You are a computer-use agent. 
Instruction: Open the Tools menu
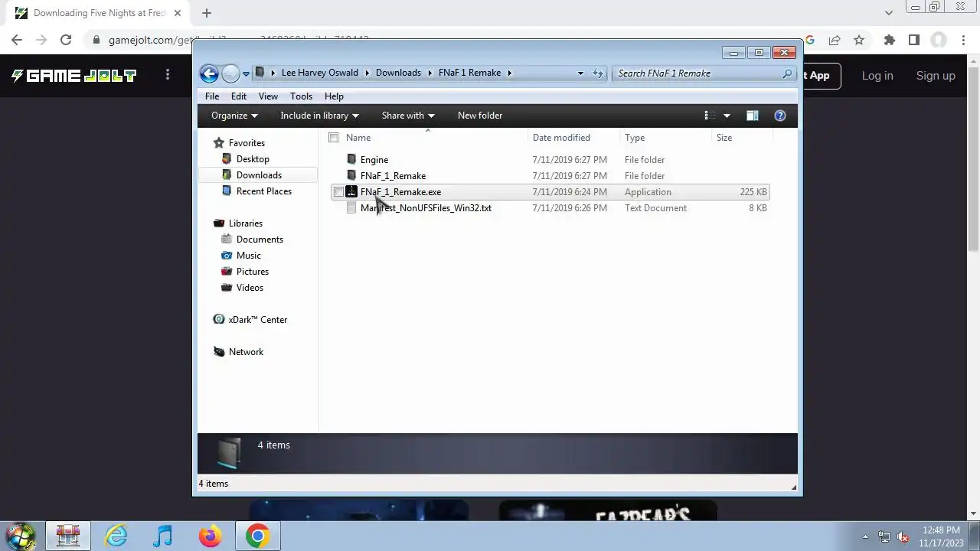pos(301,96)
